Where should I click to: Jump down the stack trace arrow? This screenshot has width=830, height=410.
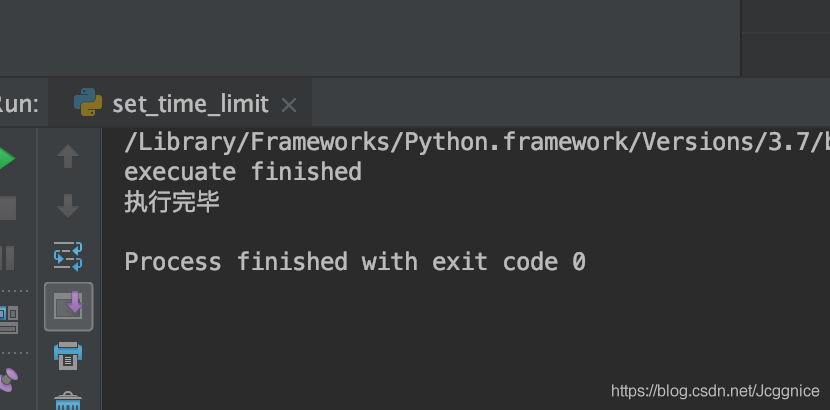(x=68, y=206)
